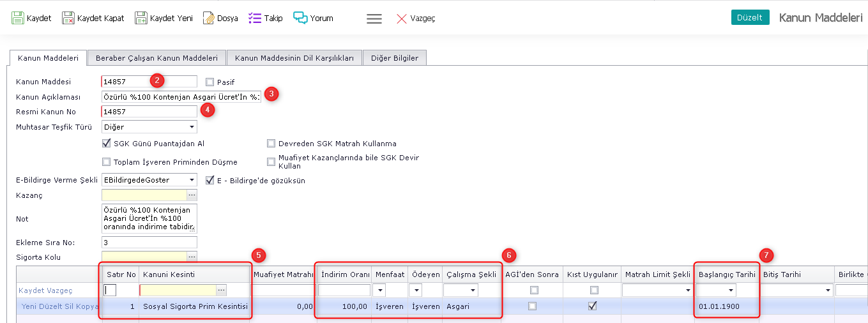Open the Yorum comments icon
This screenshot has height=323, width=868.
click(300, 18)
